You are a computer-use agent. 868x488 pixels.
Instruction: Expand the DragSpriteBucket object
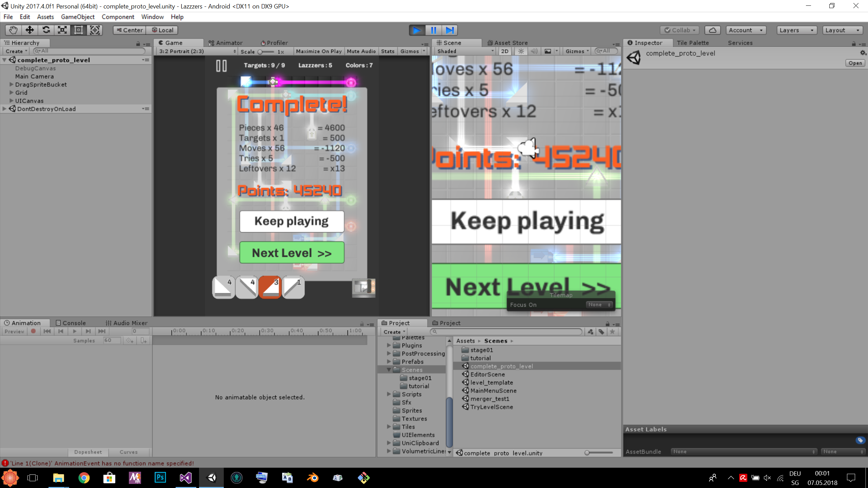(11, 84)
